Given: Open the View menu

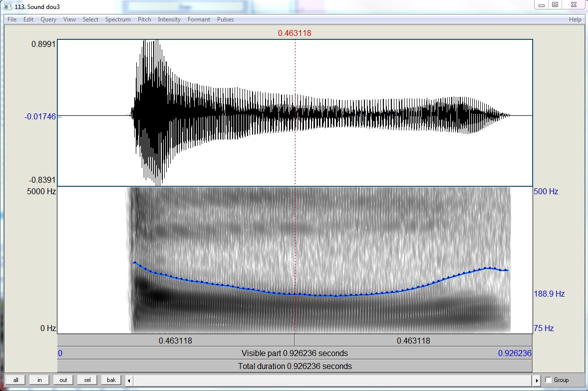Looking at the screenshot, I should point(69,19).
